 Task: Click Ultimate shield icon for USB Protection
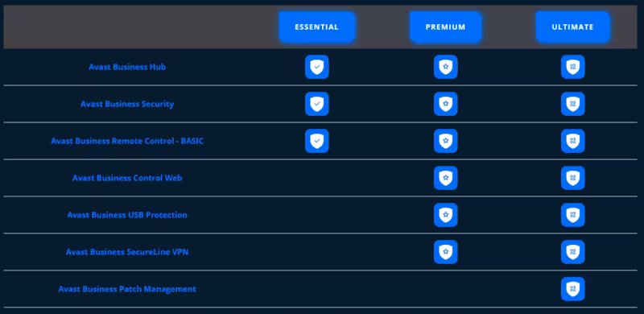coord(573,215)
